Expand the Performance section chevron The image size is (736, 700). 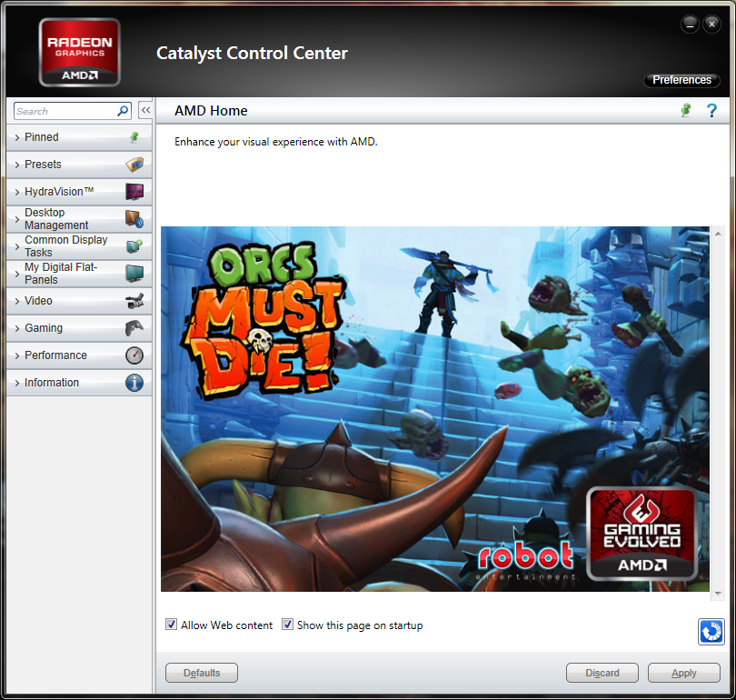(17, 355)
